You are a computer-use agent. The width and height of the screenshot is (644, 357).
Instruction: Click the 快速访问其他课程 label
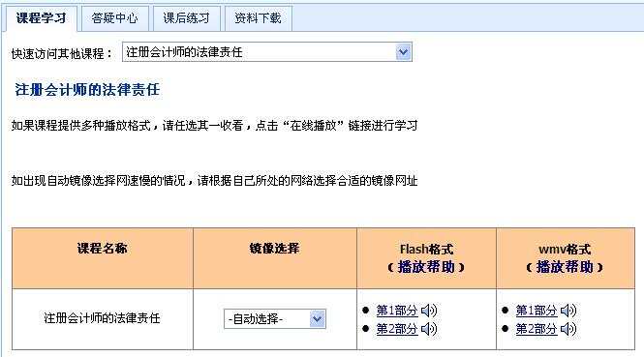coord(62,53)
